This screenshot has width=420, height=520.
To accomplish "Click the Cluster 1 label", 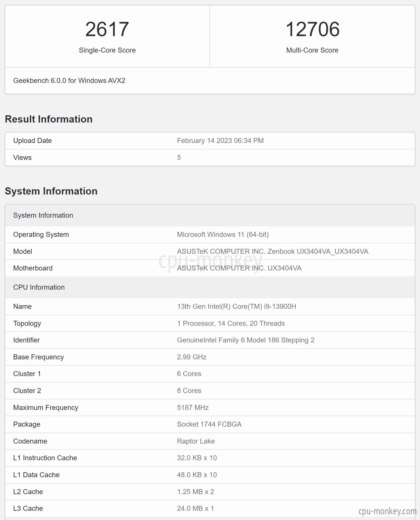I will (x=27, y=374).
